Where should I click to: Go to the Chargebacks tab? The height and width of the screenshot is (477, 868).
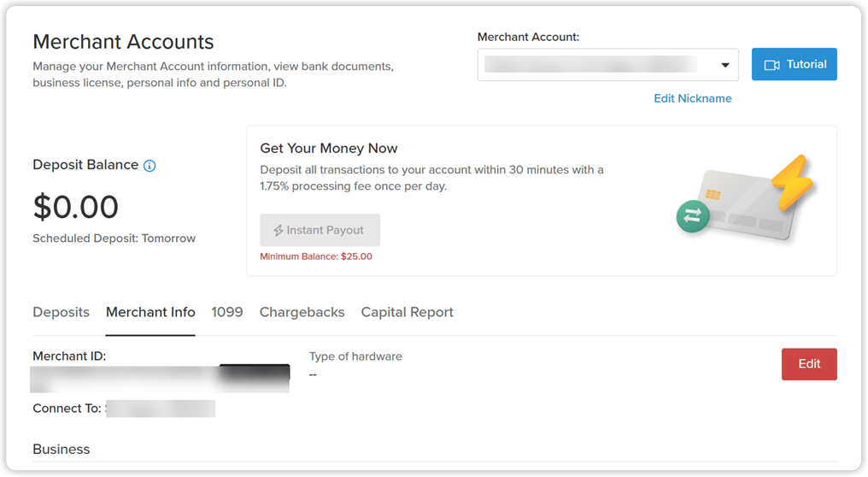(302, 313)
